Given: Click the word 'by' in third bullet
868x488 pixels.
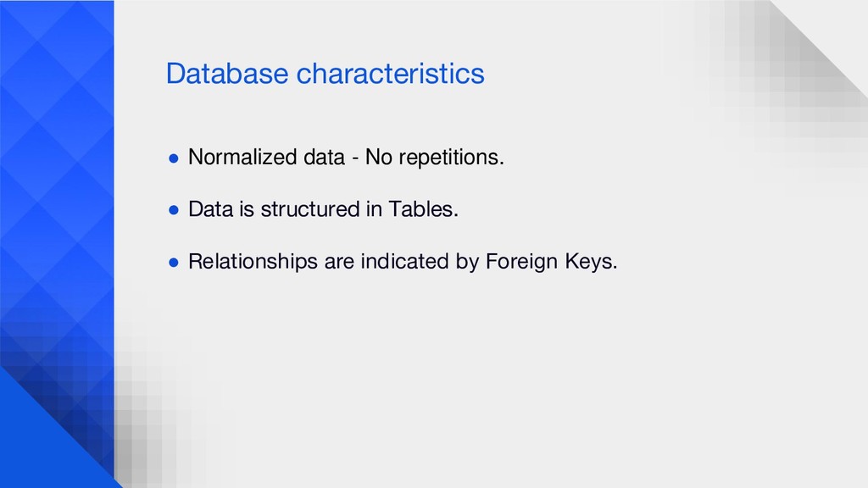Looking at the screenshot, I should pos(467,263).
